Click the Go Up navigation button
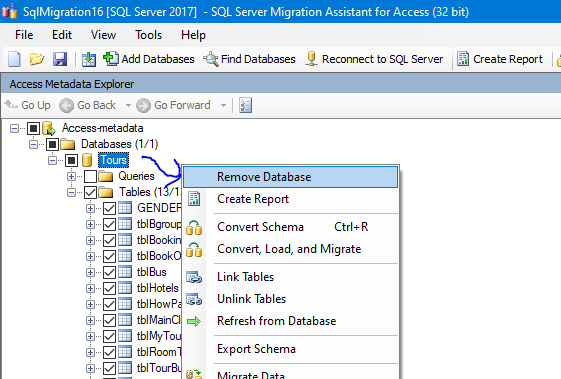This screenshot has width=561, height=379. (x=28, y=105)
